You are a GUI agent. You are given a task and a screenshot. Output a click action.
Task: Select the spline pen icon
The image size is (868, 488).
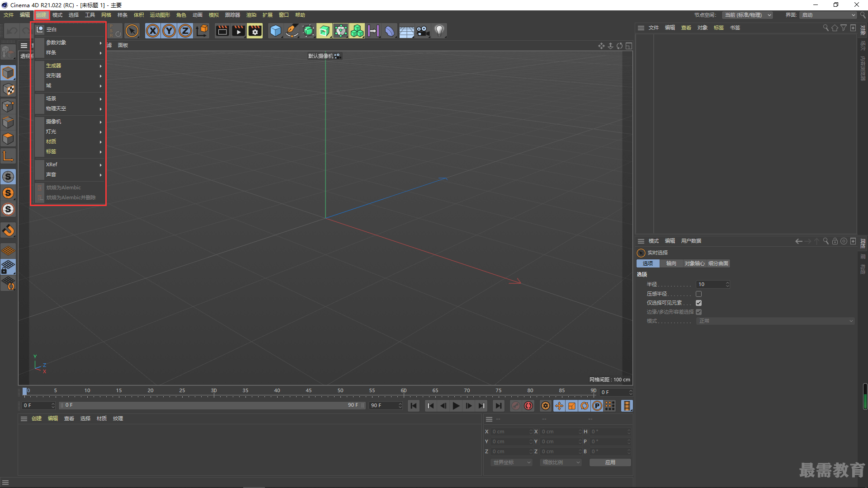point(292,31)
